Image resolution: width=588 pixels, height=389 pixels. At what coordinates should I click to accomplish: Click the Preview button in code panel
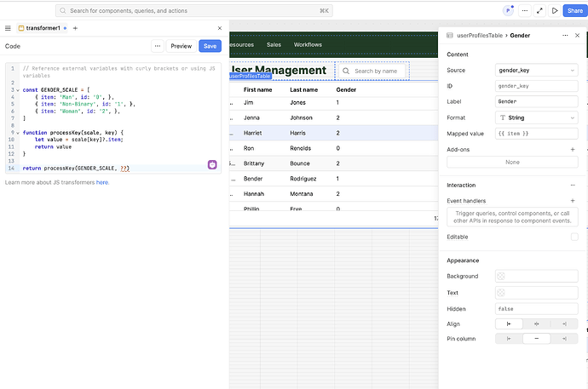tap(182, 46)
